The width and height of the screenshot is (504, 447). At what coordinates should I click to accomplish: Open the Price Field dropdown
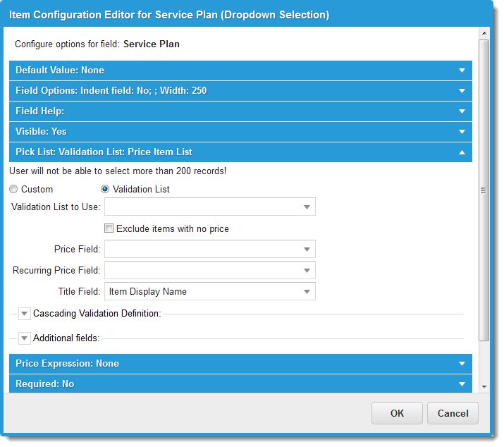[x=307, y=250]
